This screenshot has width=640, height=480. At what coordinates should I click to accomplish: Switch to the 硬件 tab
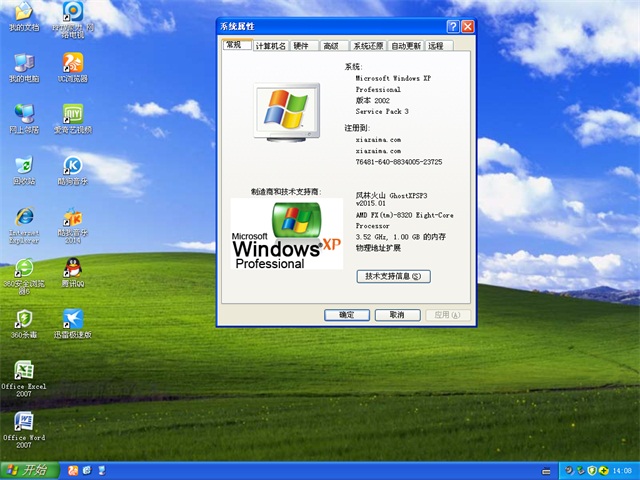click(304, 46)
